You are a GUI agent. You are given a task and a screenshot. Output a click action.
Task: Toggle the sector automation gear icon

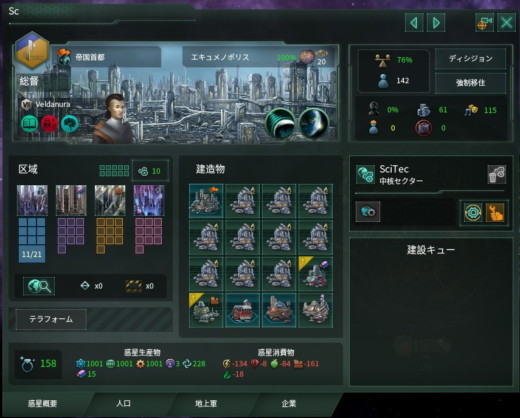pyautogui.click(x=473, y=212)
